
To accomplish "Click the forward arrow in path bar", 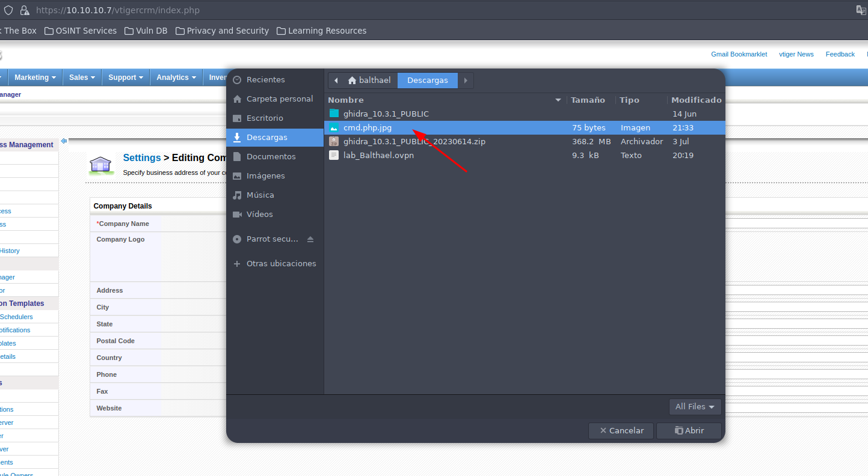I will pyautogui.click(x=466, y=81).
